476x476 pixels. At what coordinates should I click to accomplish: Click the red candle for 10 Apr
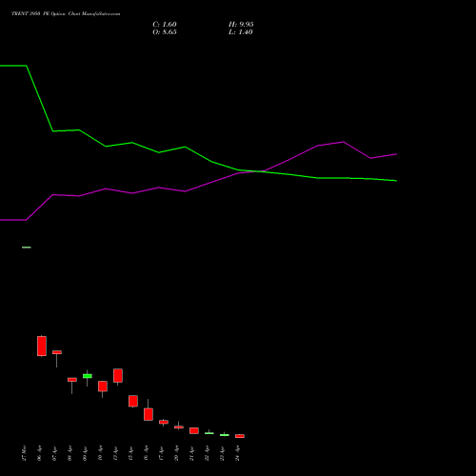tap(103, 387)
